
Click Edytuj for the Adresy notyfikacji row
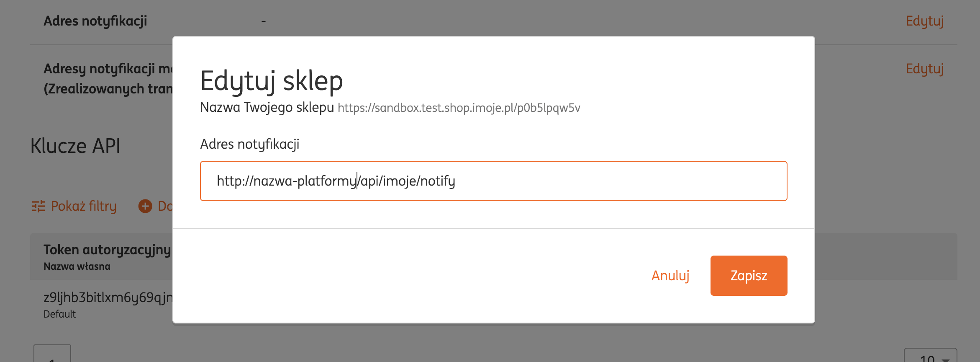(x=924, y=69)
